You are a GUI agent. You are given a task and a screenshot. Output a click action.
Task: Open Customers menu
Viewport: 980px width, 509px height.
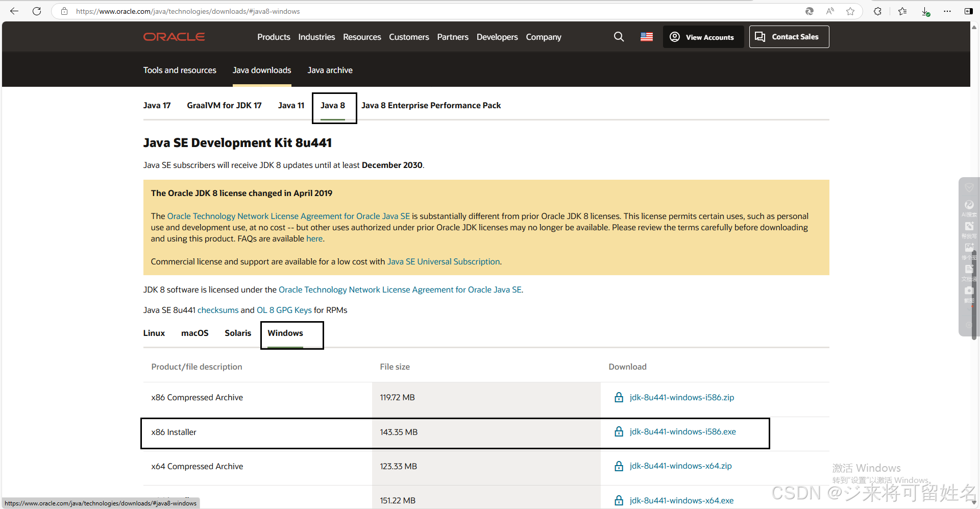pos(409,37)
